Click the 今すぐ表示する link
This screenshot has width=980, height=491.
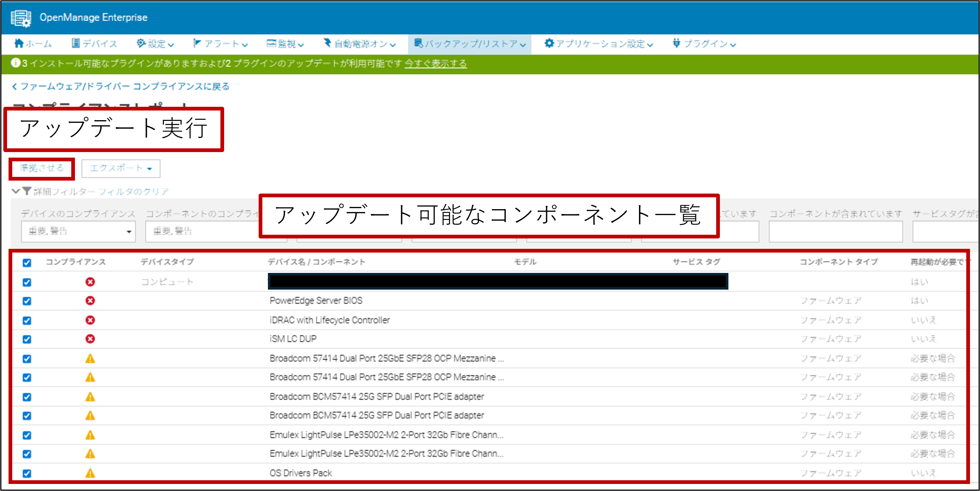435,63
